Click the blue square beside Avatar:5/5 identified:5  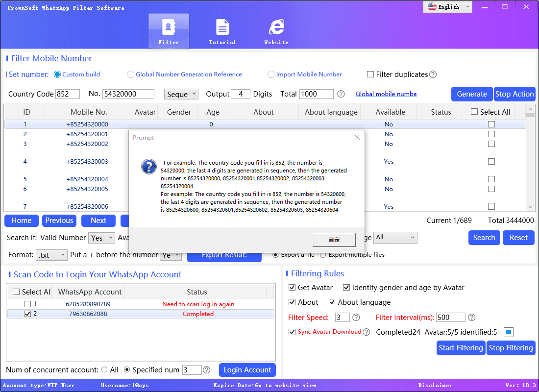pos(508,332)
